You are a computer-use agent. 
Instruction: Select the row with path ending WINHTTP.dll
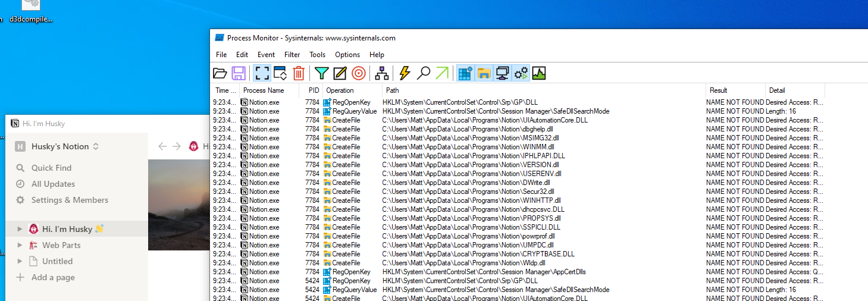[x=518, y=200]
